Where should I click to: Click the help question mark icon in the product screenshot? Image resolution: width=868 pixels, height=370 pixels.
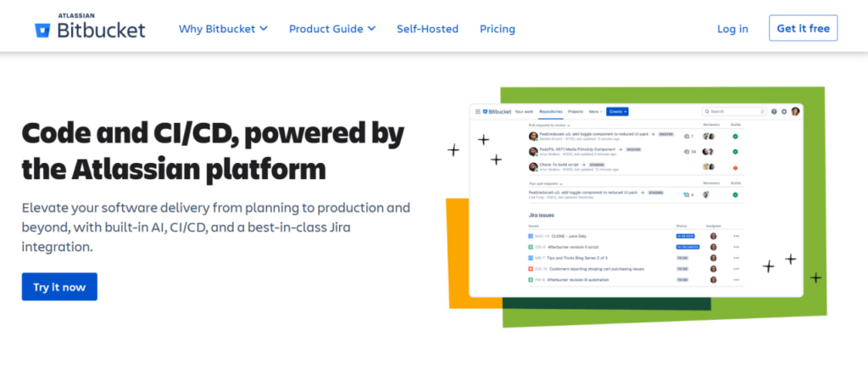[774, 111]
